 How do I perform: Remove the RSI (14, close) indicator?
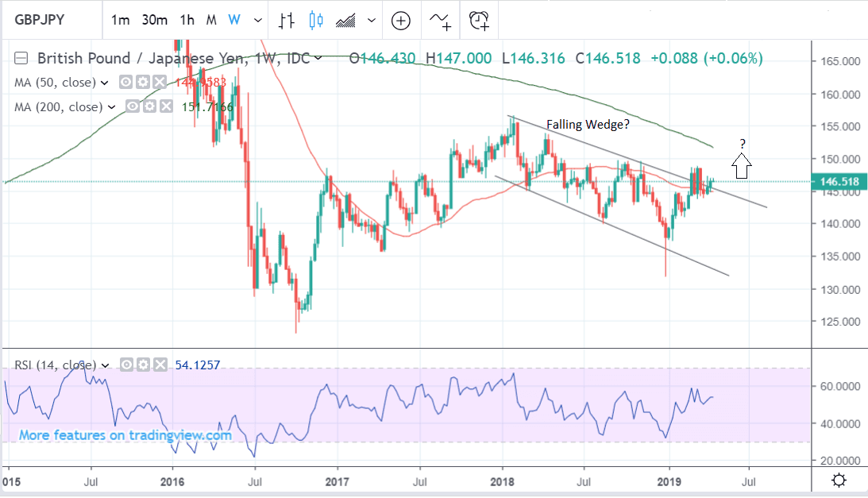point(158,365)
